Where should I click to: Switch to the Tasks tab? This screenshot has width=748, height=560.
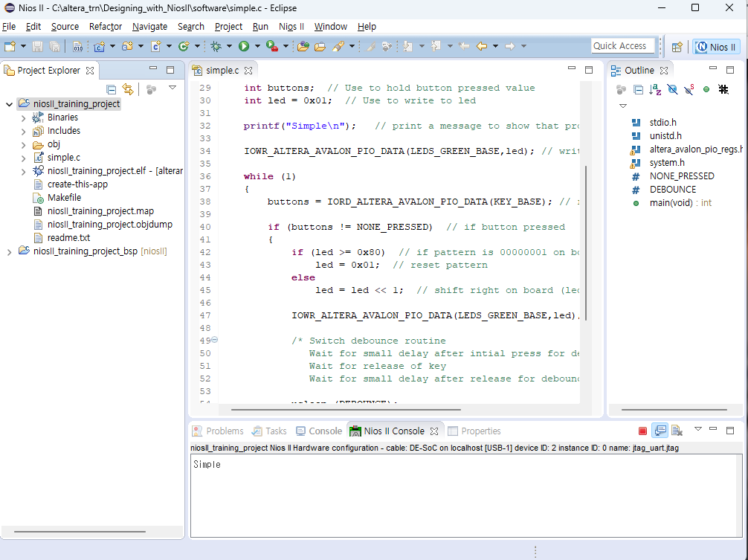269,431
